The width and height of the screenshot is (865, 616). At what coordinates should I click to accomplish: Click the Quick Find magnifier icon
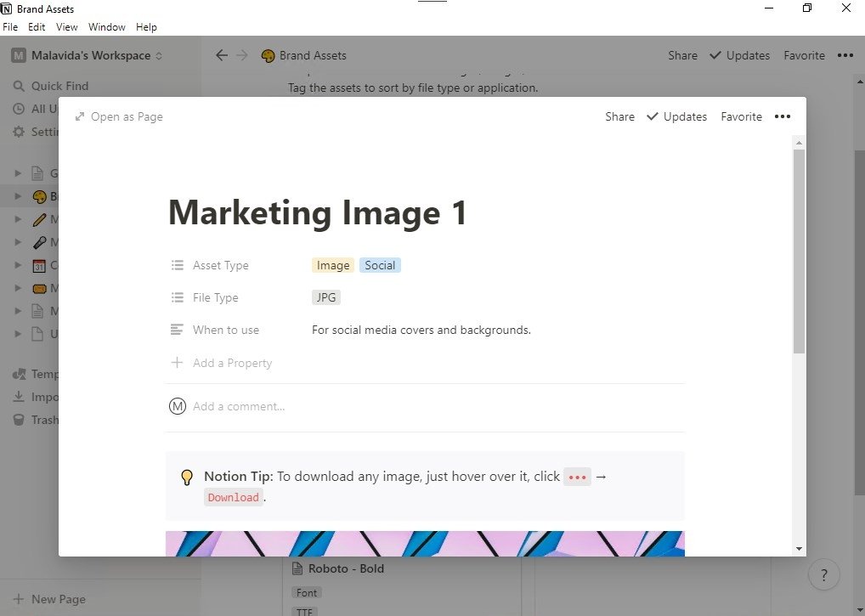(x=19, y=86)
